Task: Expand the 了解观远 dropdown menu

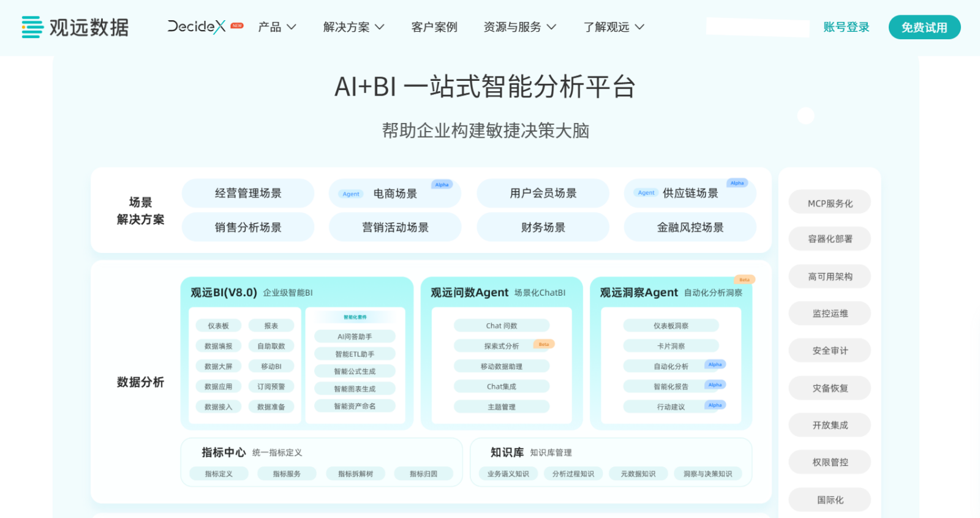Action: coord(614,27)
